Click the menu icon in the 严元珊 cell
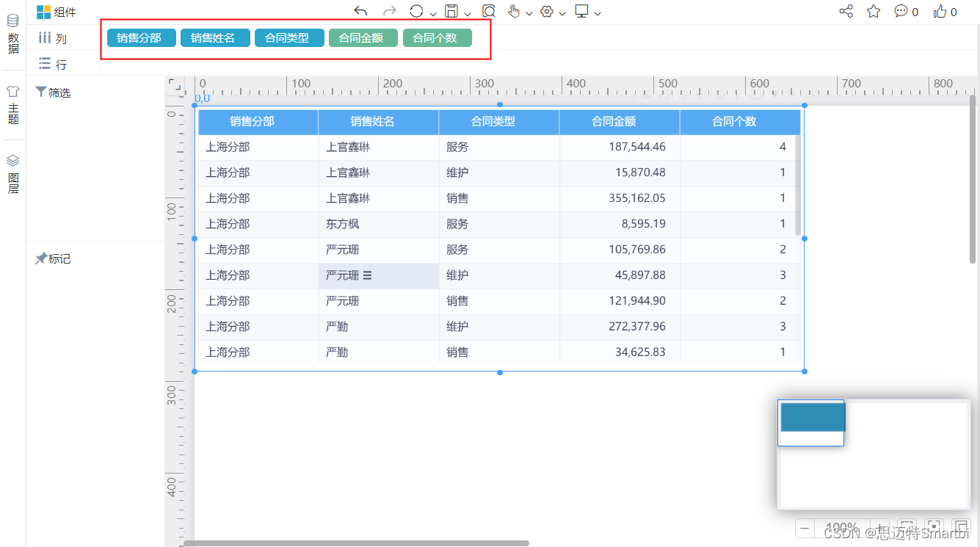 368,275
